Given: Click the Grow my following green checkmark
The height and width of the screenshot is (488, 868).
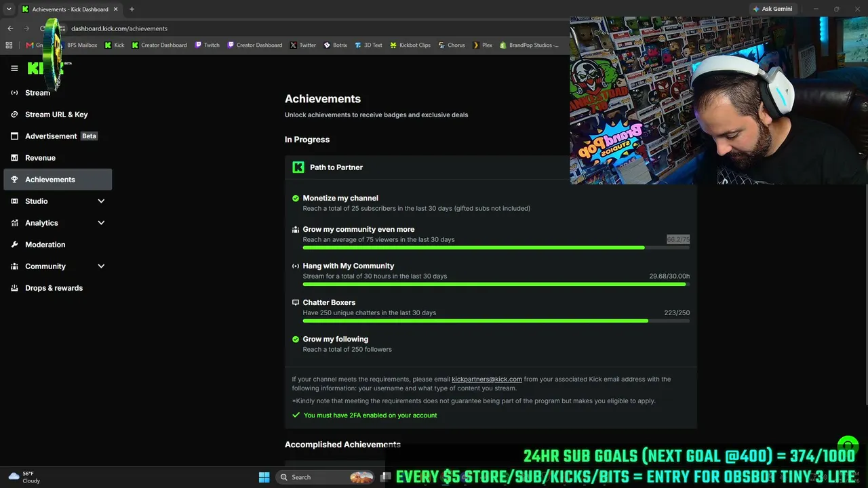Looking at the screenshot, I should tap(296, 340).
